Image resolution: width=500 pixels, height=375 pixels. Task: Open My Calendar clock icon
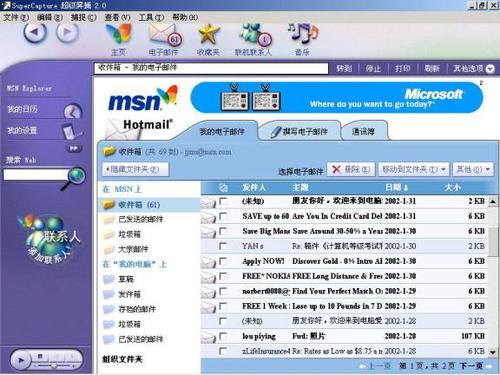(73, 111)
